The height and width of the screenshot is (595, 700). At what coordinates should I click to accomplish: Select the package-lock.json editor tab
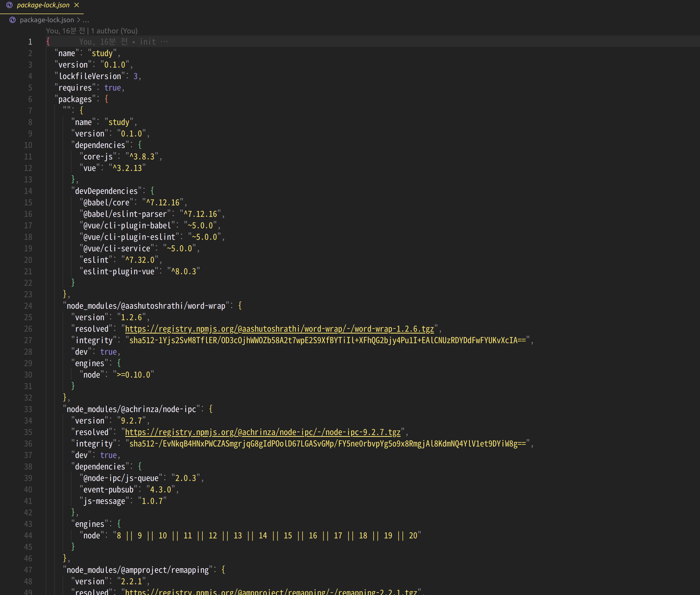43,5
